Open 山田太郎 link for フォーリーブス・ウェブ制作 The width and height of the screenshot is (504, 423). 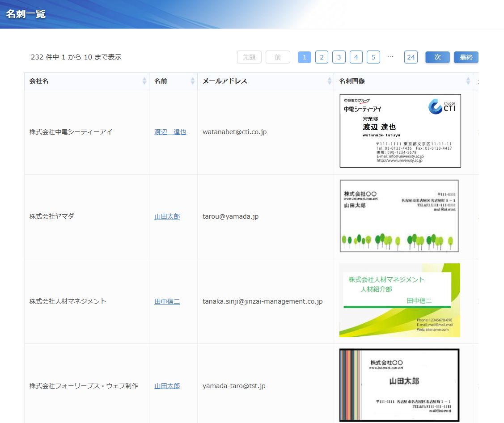tap(167, 386)
